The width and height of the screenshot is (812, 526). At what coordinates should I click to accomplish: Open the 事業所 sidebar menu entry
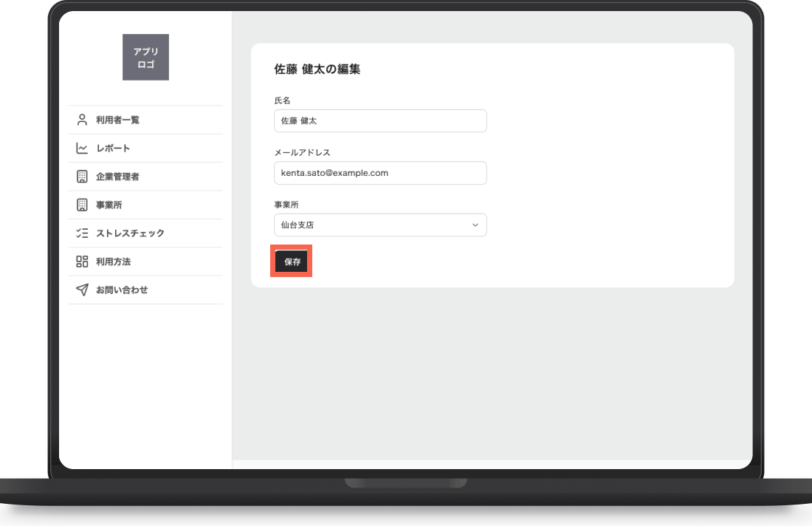[145, 205]
